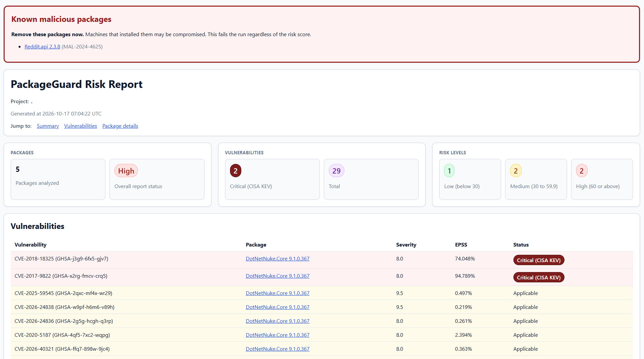The image size is (644, 359).
Task: Click the Low risk level badge 1
Action: pos(449,171)
